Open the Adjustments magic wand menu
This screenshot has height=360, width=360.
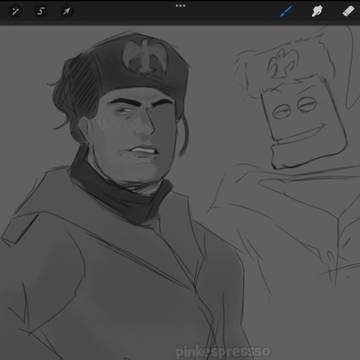pyautogui.click(x=15, y=12)
